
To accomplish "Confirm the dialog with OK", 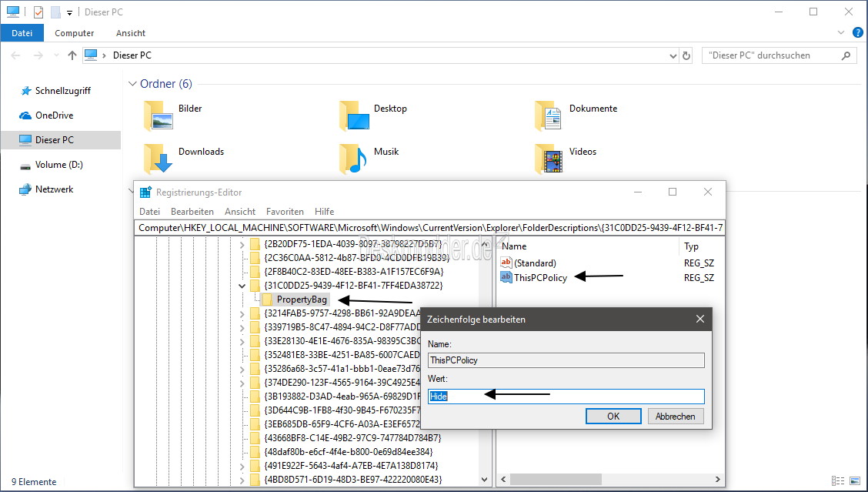I will click(x=613, y=416).
